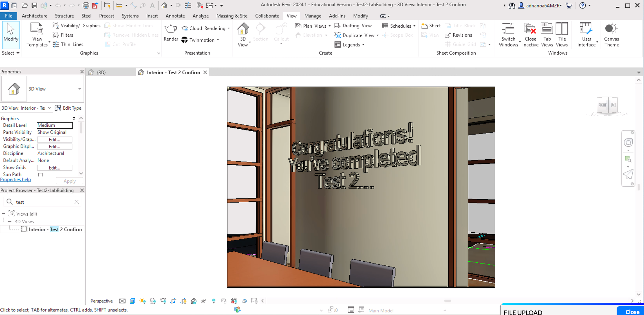Image resolution: width=644 pixels, height=315 pixels.
Task: Toggle Canvas Theme
Action: click(x=611, y=35)
